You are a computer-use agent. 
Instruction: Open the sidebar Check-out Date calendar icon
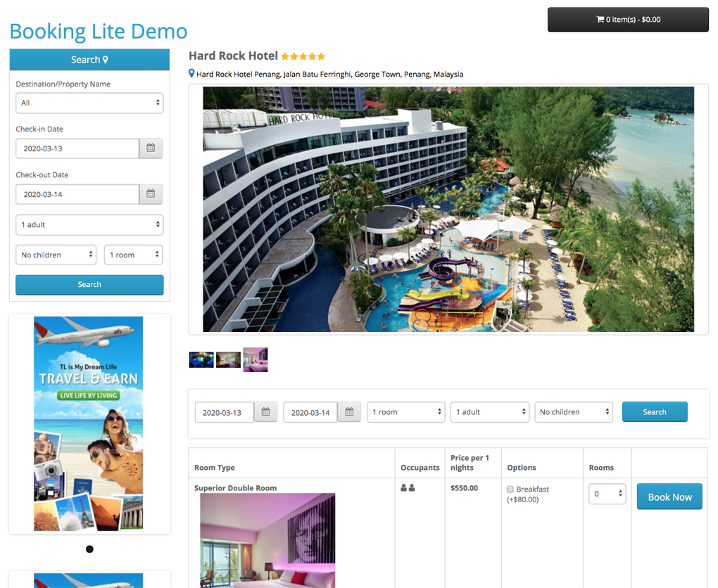coord(151,194)
